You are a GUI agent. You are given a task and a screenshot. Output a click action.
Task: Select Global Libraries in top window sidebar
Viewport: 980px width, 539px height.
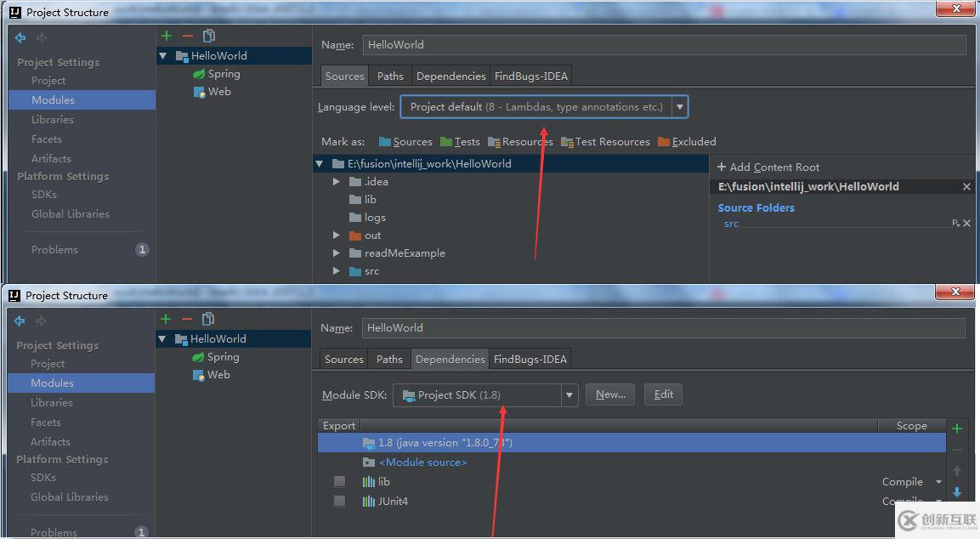coord(70,214)
